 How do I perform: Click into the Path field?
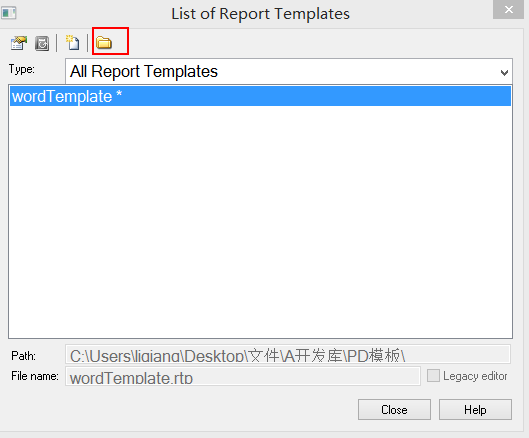click(x=288, y=354)
